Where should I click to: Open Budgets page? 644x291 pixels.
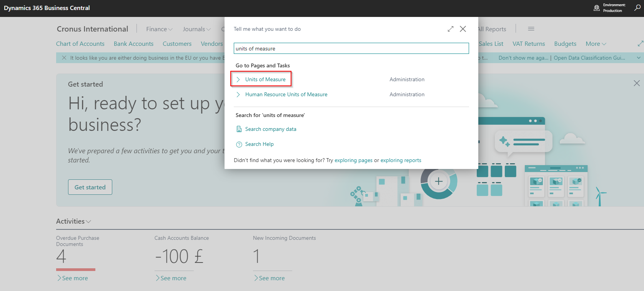pyautogui.click(x=565, y=44)
